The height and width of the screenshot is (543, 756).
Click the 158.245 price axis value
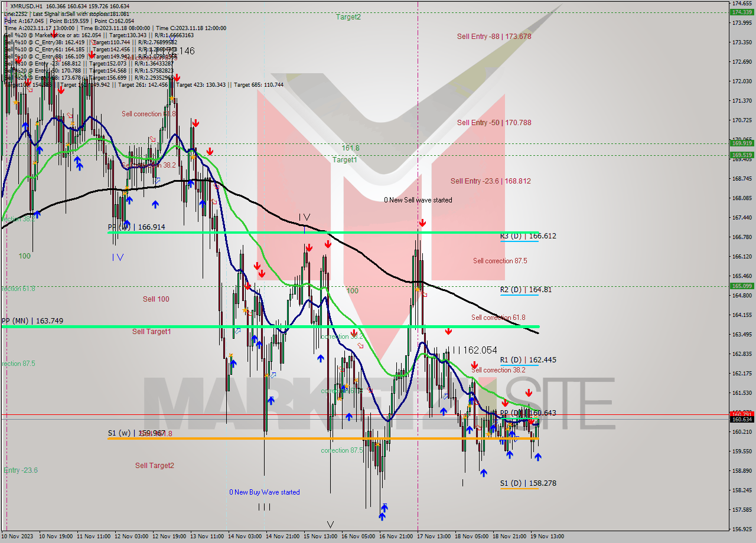742,490
